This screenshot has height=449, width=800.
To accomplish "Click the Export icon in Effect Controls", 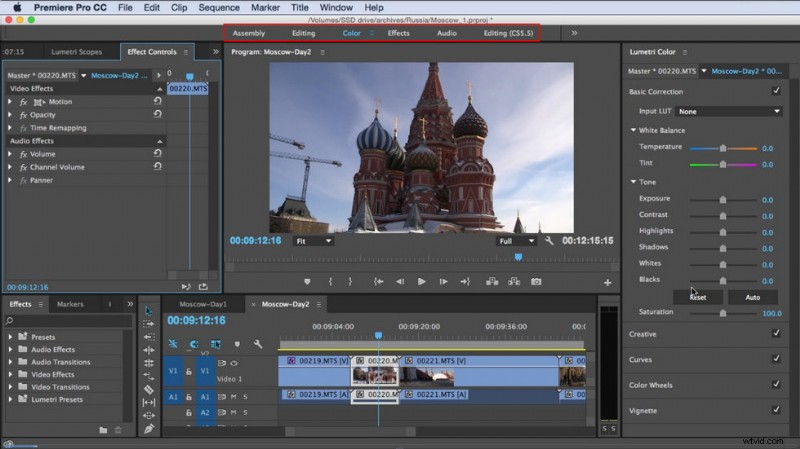I will 203,287.
